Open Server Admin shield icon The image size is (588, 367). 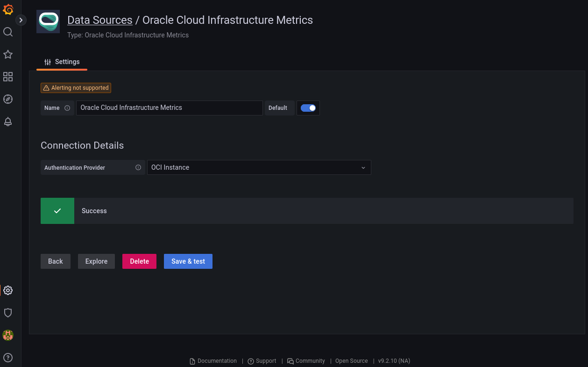click(x=8, y=313)
